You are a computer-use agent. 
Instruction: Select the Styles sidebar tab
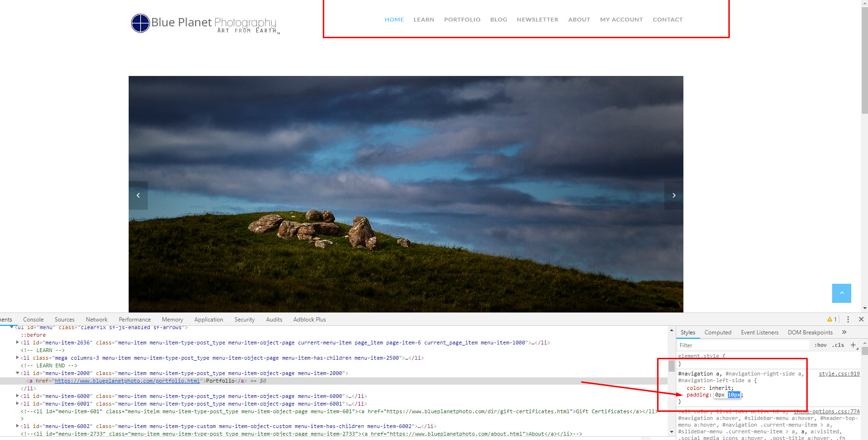(688, 333)
